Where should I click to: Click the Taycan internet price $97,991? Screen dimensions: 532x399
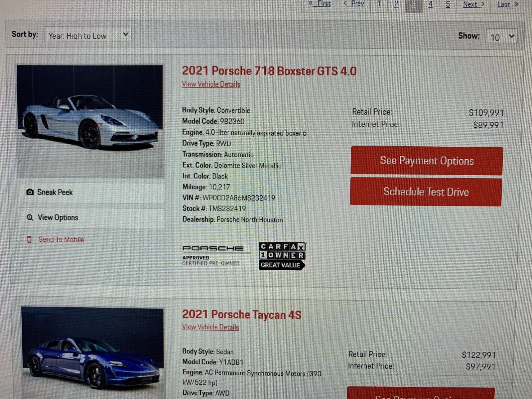tap(480, 367)
